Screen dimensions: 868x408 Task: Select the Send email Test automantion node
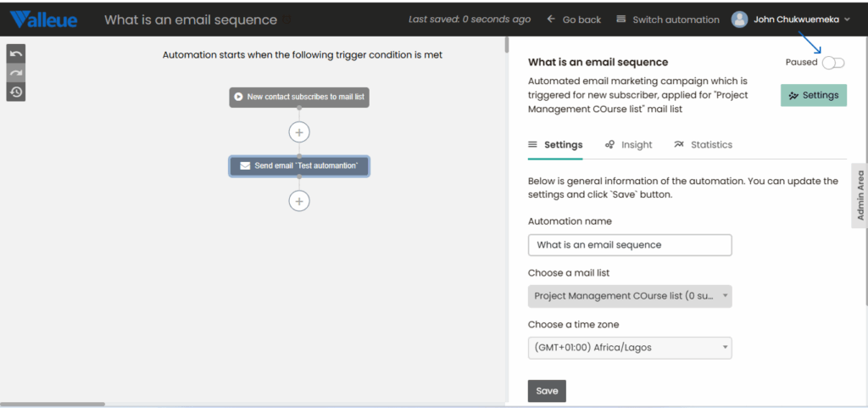(x=299, y=165)
